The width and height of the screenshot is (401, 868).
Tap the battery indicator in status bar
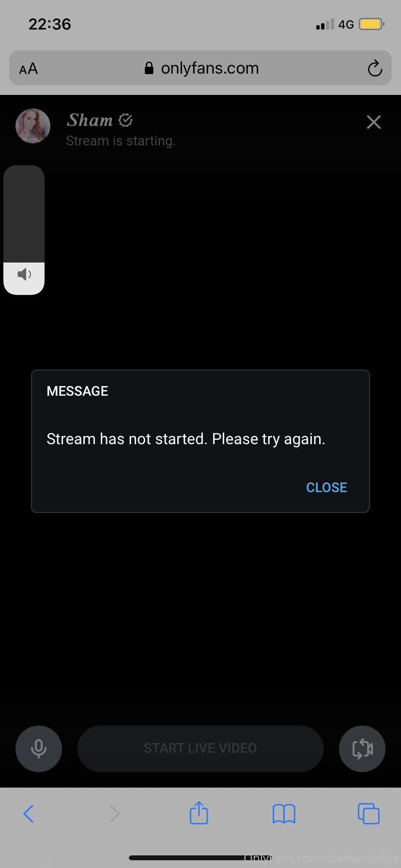tap(371, 24)
